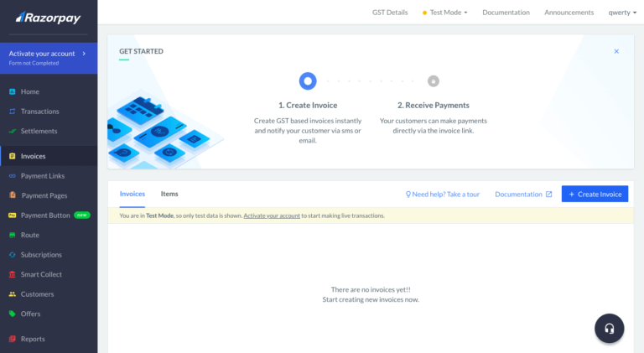Close the Get Started panel
Image resolution: width=644 pixels, height=353 pixels.
616,51
